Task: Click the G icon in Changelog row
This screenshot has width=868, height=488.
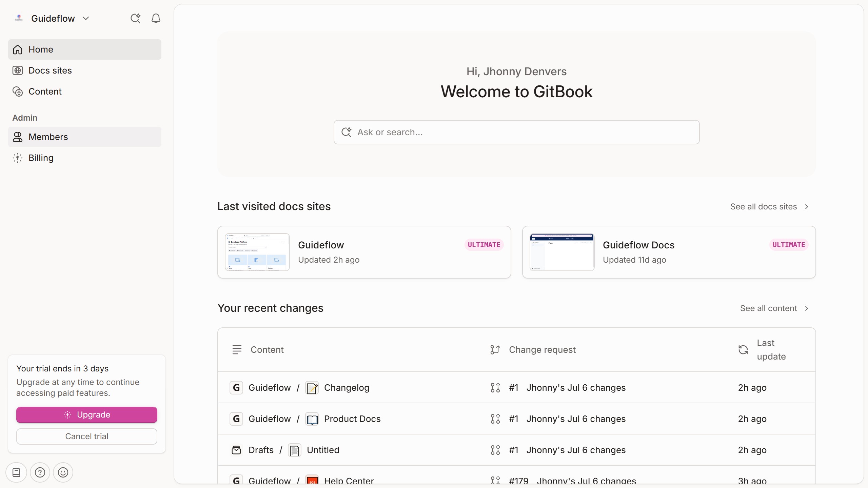Action: pos(236,388)
